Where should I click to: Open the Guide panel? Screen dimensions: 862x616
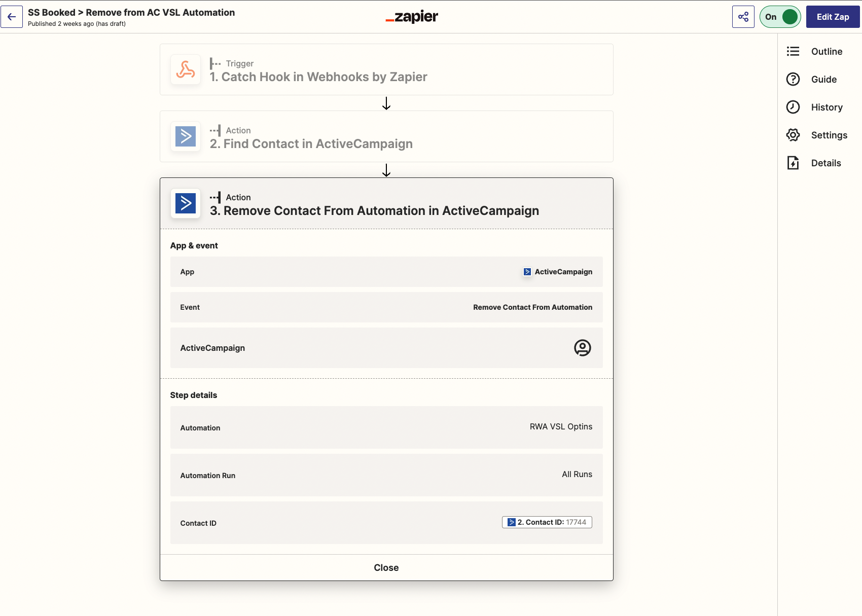point(824,79)
